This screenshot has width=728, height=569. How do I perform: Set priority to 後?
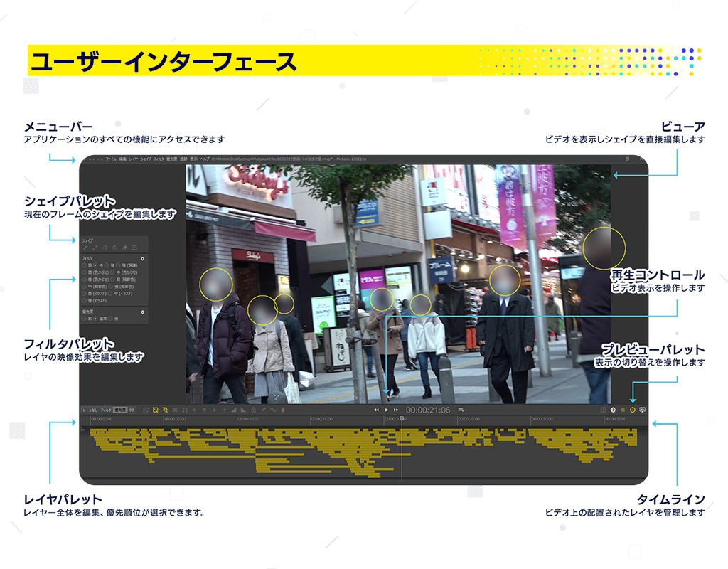(x=114, y=319)
